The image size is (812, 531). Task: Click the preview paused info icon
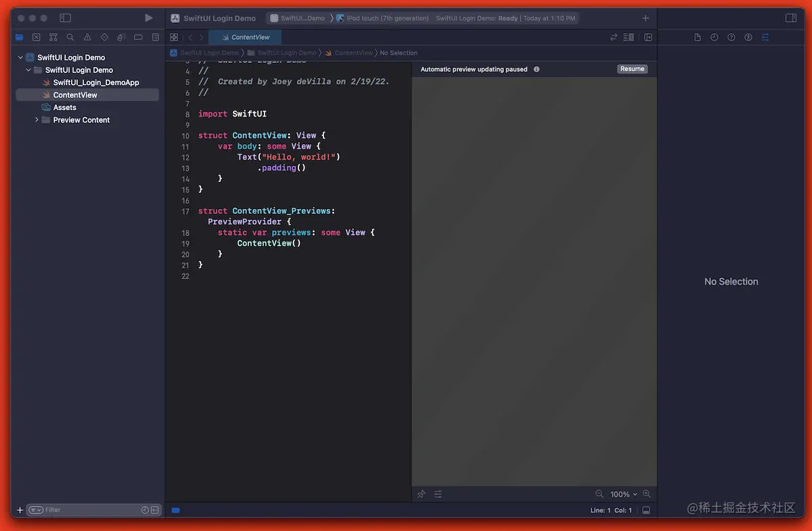click(x=537, y=69)
